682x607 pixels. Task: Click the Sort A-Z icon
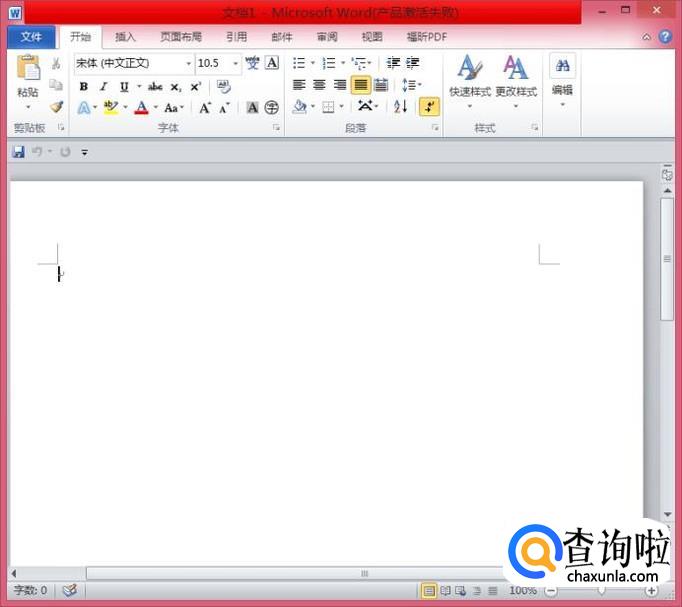click(x=400, y=106)
